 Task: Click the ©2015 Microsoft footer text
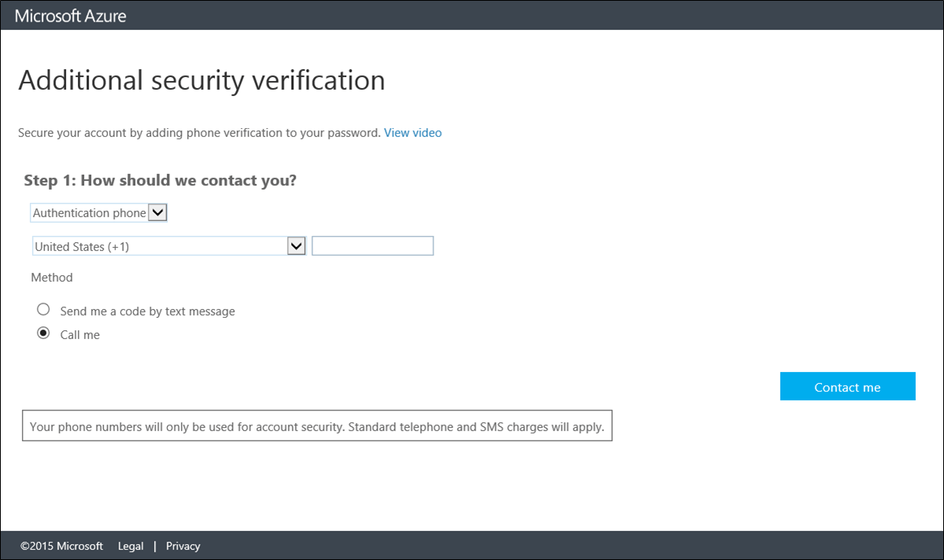[x=61, y=545]
